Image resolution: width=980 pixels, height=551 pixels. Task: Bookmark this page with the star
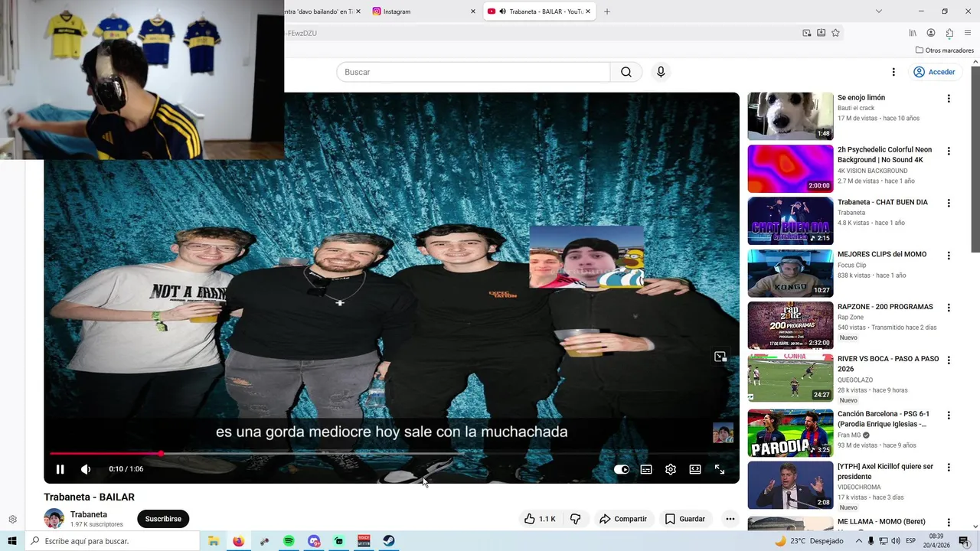click(835, 33)
